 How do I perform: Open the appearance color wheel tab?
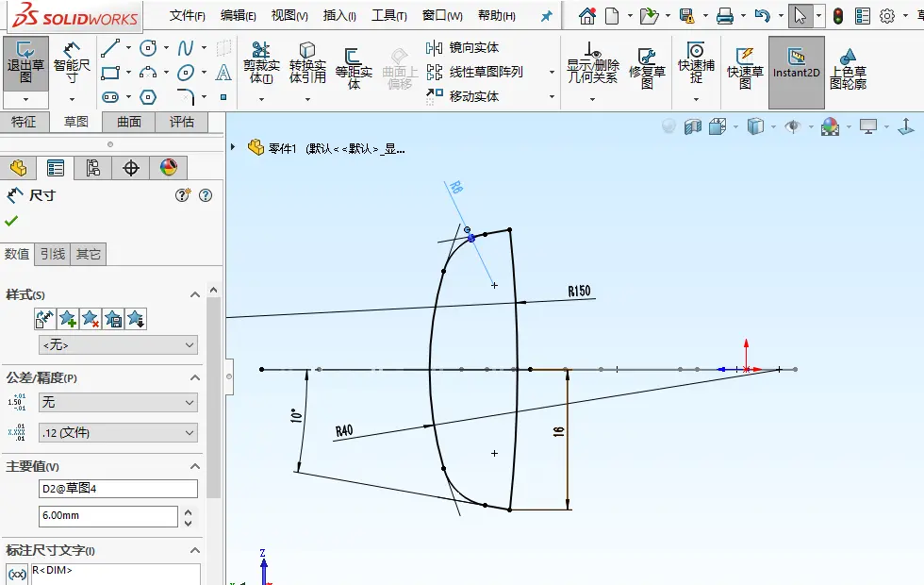point(168,168)
